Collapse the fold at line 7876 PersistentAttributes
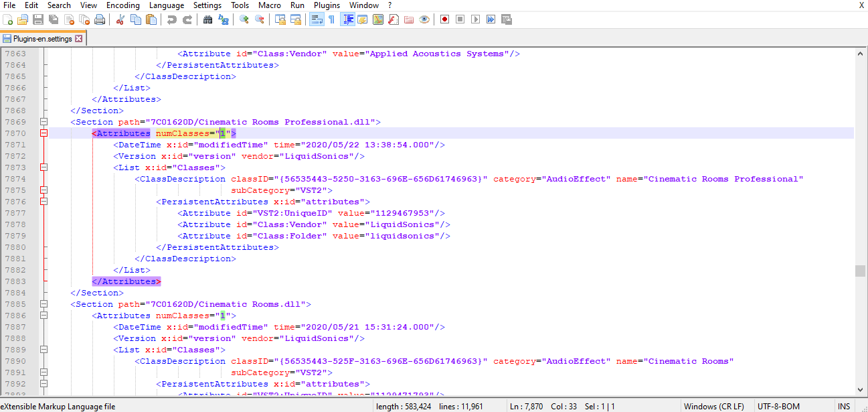 point(44,202)
